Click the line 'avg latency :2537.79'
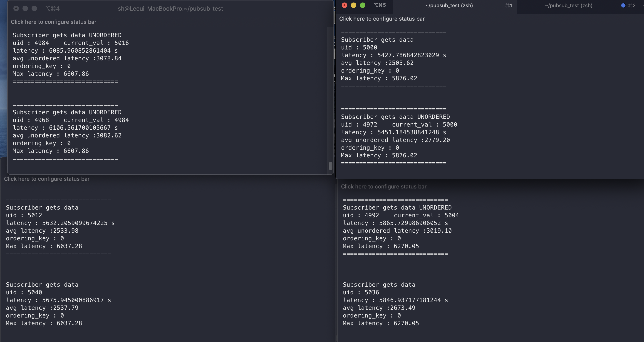644x342 pixels. tap(42, 308)
